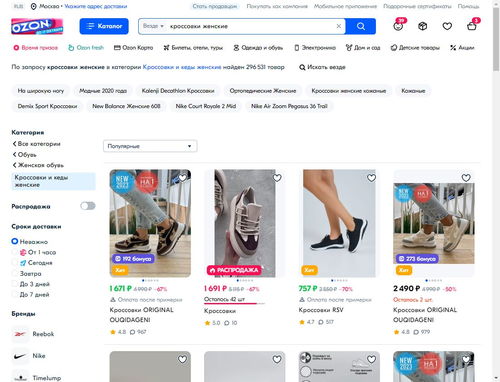Image resolution: width=500 pixels, height=382 pixels.
Task: Open Одежда и обувь menu item
Action: [x=258, y=48]
